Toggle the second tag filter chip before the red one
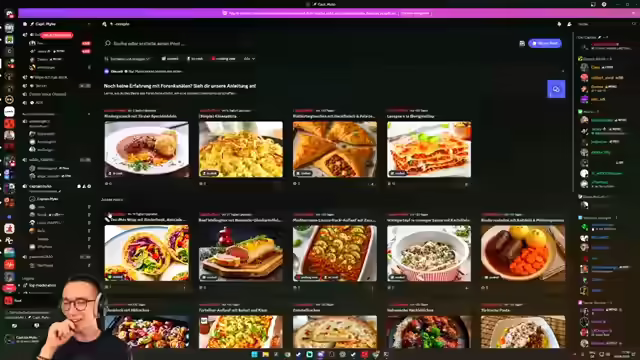The width and height of the screenshot is (640, 360). pos(195,59)
